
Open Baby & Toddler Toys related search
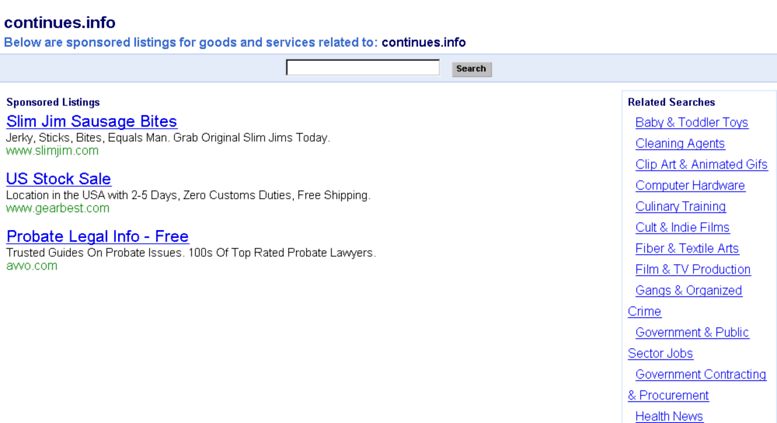[x=691, y=122]
